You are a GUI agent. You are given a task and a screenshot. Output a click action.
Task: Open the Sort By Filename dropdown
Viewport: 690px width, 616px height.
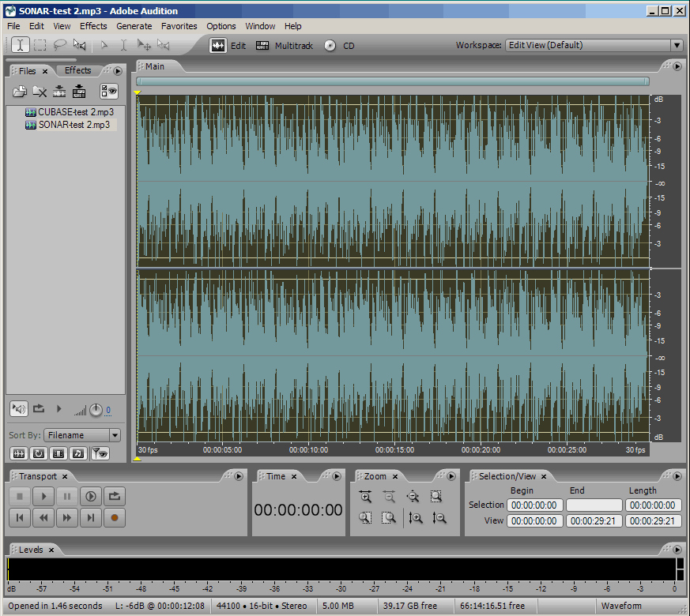(115, 435)
